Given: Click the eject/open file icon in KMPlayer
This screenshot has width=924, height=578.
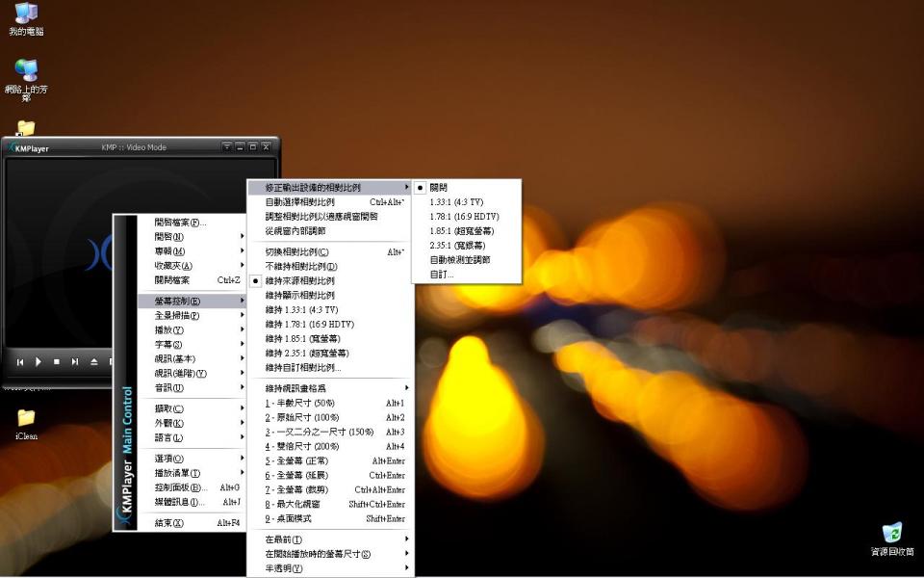Looking at the screenshot, I should (x=95, y=361).
